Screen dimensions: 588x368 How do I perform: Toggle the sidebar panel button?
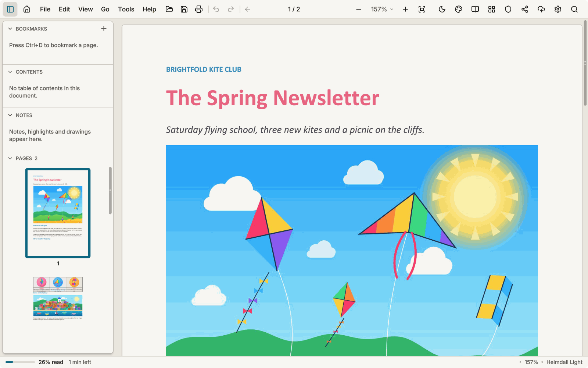(10, 9)
